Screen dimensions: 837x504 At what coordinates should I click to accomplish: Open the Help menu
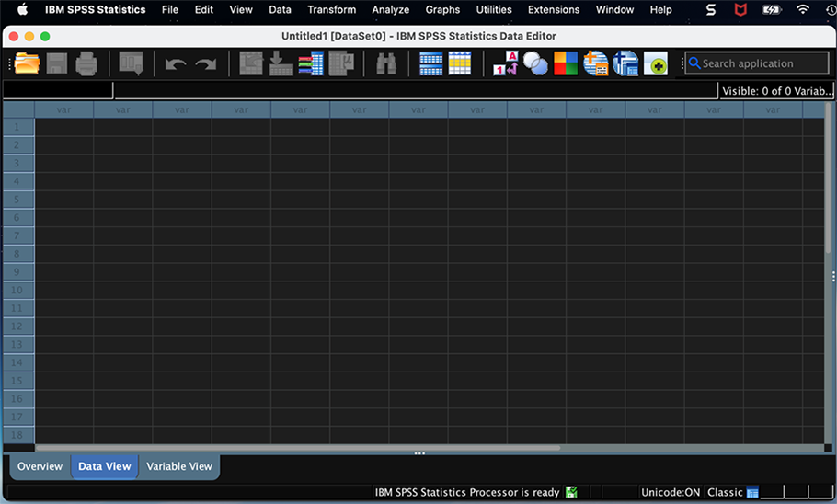pyautogui.click(x=660, y=9)
